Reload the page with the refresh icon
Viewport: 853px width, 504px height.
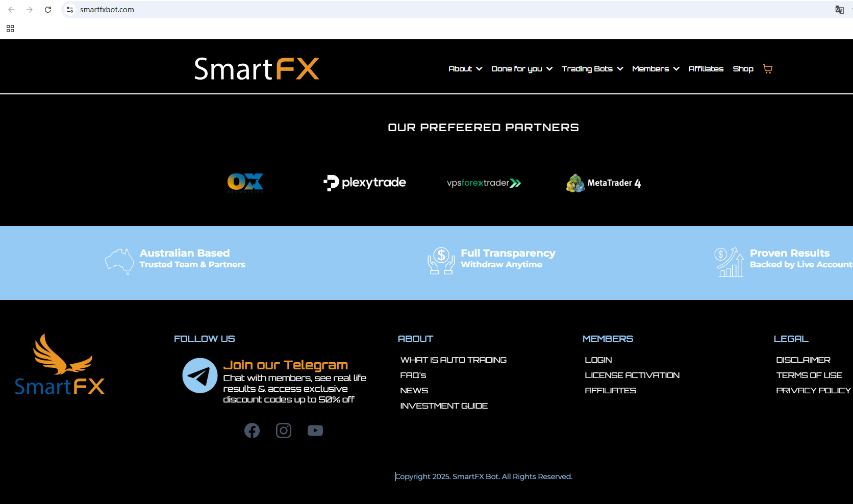48,10
